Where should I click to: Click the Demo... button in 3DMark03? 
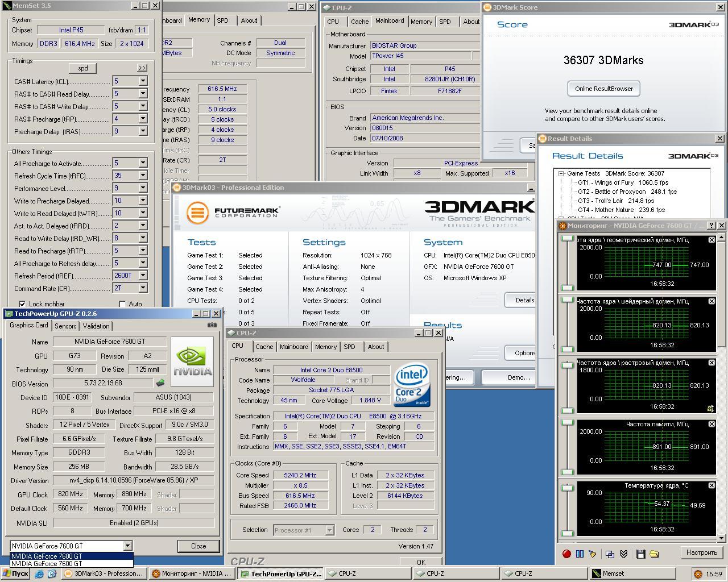[508, 377]
